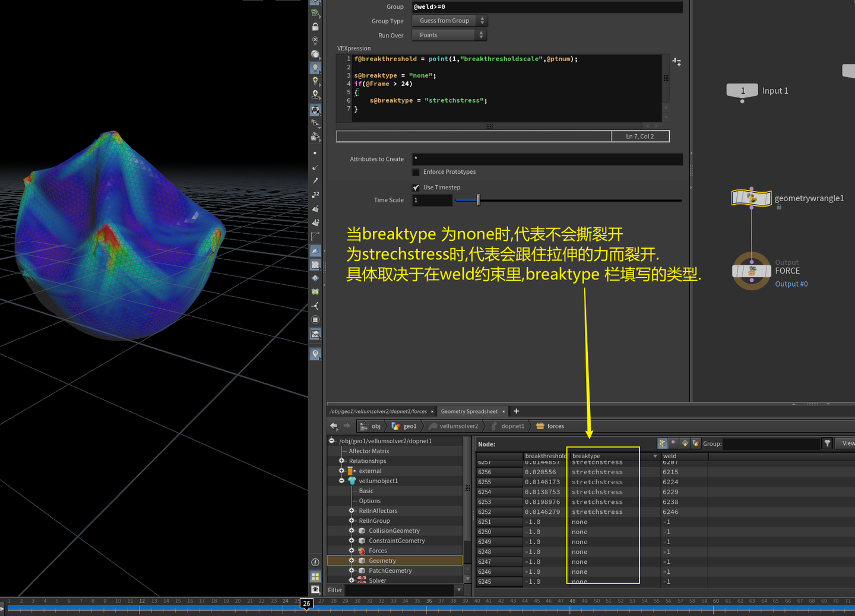Expand the ConstraintGeometry tree node
Image resolution: width=855 pixels, height=616 pixels.
pyautogui.click(x=351, y=541)
